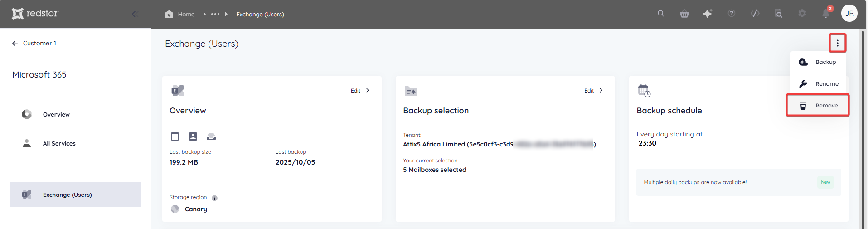This screenshot has width=868, height=229.
Task: Click the Exchange (Users) sidebar icon
Action: coord(27,195)
